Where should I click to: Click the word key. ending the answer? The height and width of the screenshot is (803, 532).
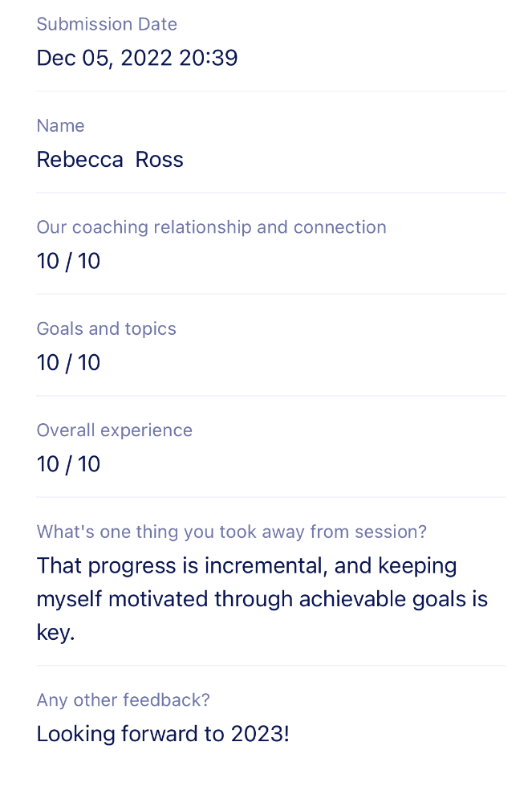55,633
